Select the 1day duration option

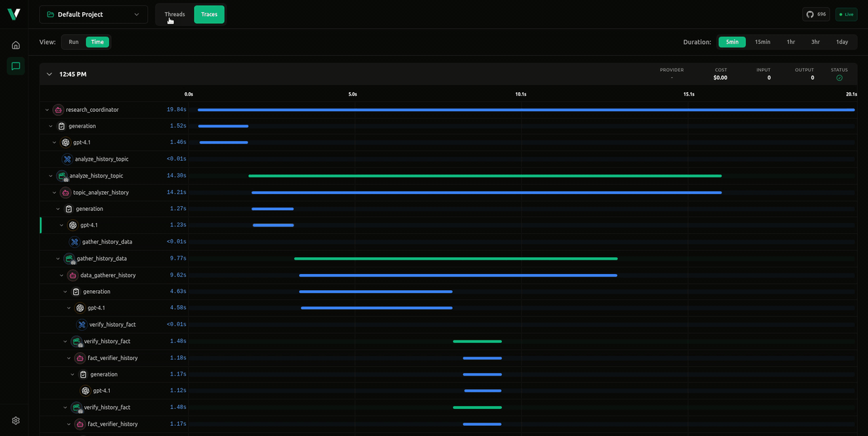[842, 41]
